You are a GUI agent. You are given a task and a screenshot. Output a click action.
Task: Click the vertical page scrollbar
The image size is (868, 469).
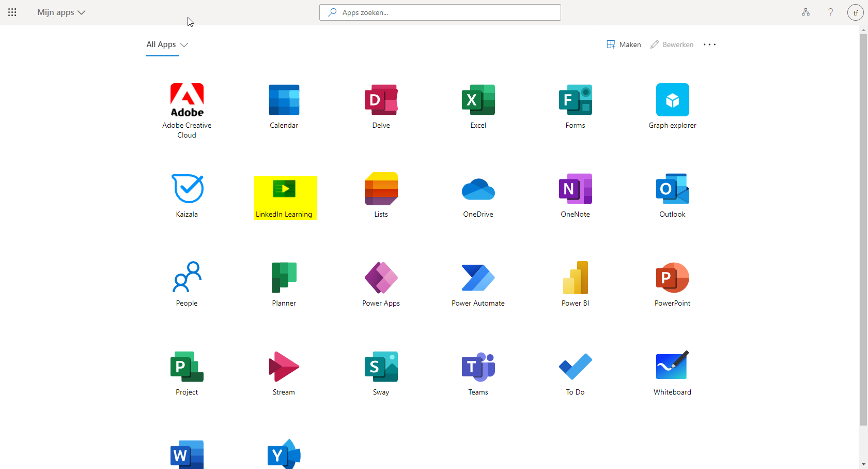(863, 230)
